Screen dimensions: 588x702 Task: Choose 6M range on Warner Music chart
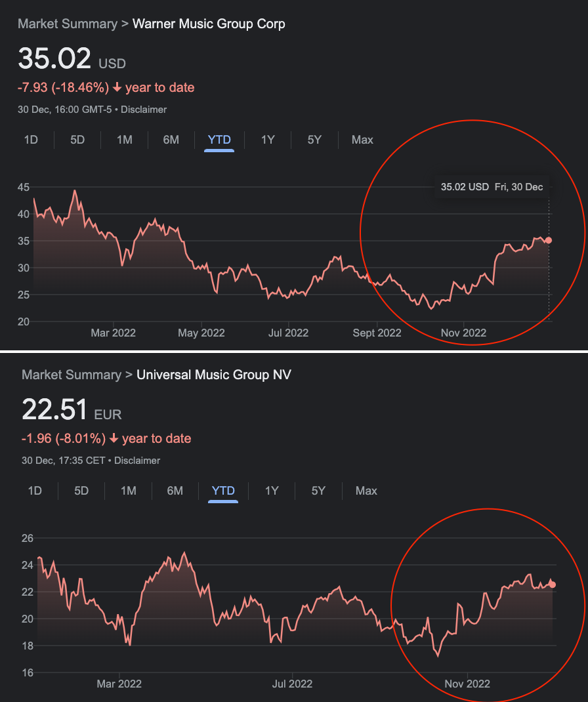click(171, 140)
